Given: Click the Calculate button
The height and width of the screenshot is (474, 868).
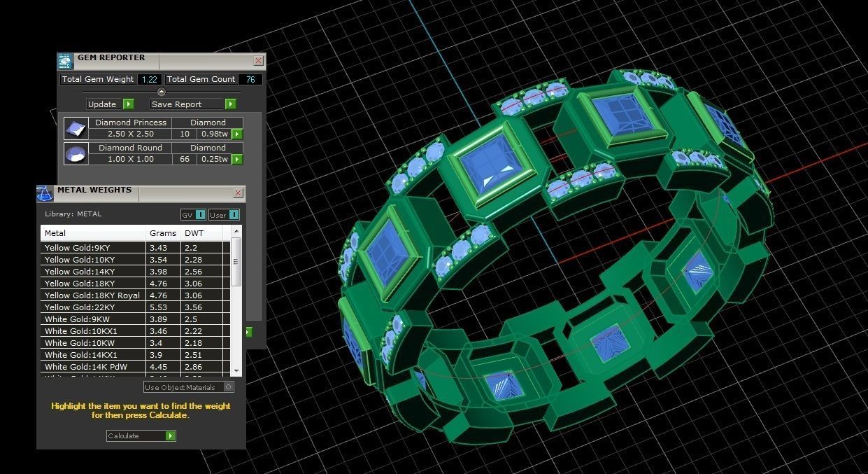Looking at the screenshot, I should pos(141,435).
